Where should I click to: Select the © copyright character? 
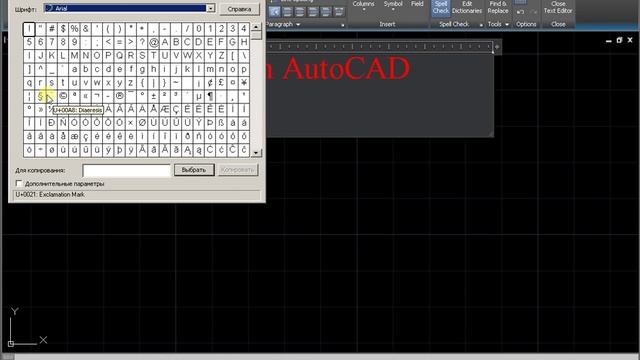point(63,96)
